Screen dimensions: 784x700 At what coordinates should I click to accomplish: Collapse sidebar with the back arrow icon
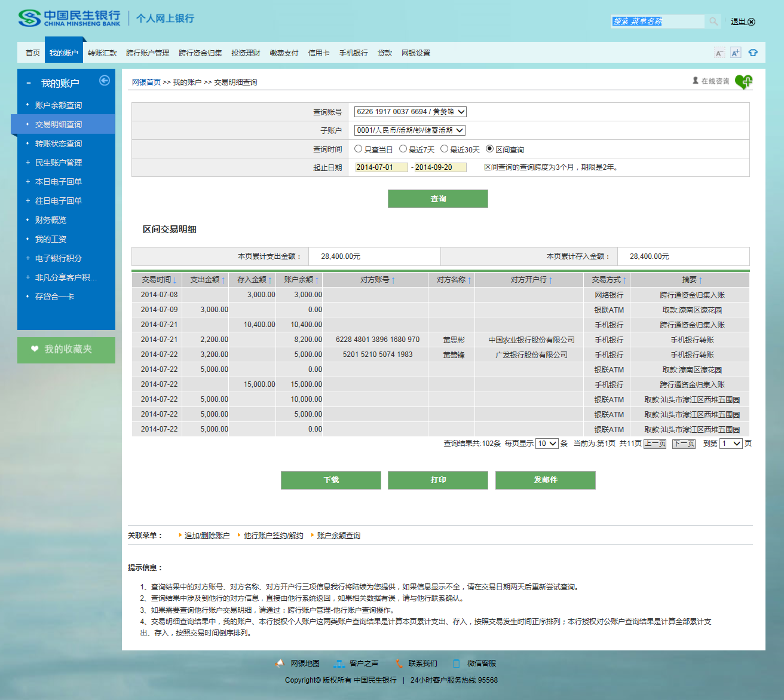click(105, 81)
